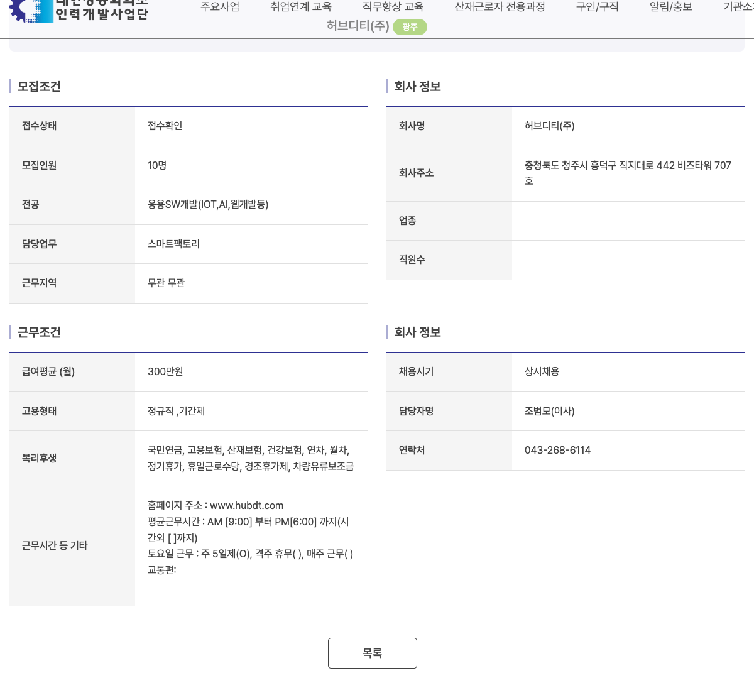754x700 pixels.
Task: Click the 업종 label cell
Action: (449, 221)
